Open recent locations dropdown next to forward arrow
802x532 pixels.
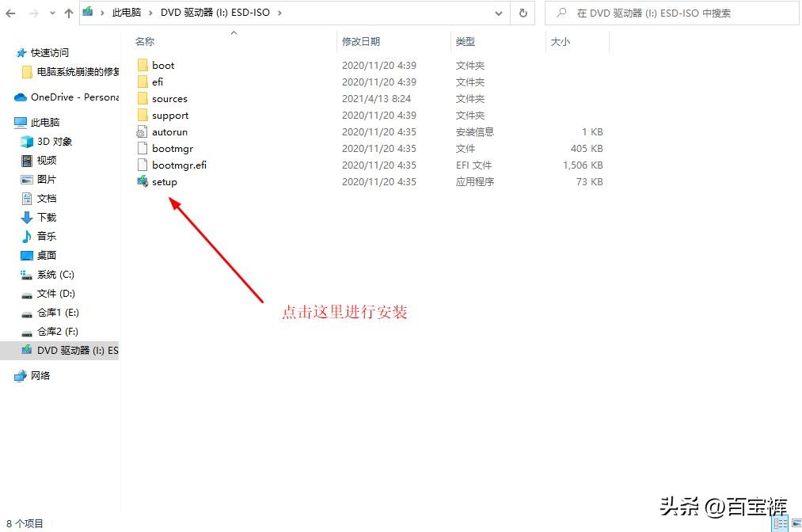click(51, 13)
